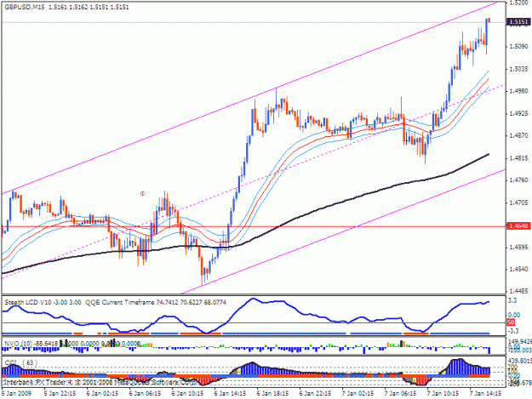This screenshot has width=532, height=399.
Task: Click the current price tag 1.5151
Action: 518,22
